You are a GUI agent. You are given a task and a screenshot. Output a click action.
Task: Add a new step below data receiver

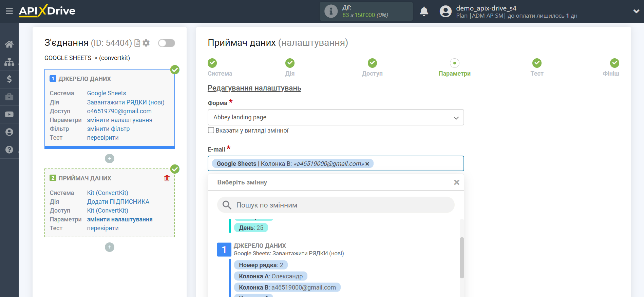tap(110, 247)
